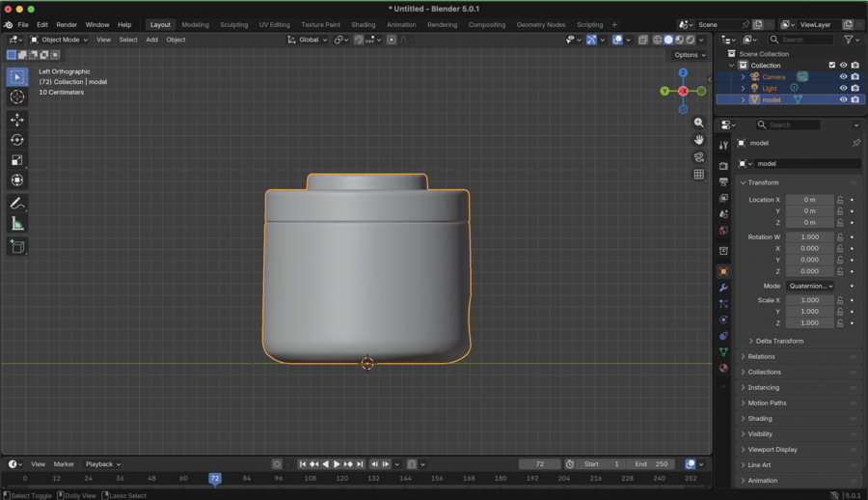Open the Sculpting workspace tab

click(x=233, y=25)
